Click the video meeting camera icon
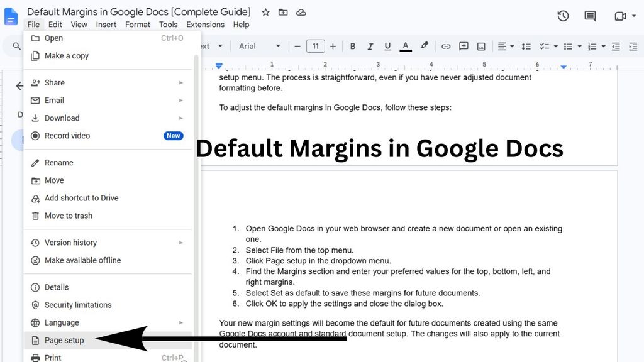644x362 pixels. 619,16
